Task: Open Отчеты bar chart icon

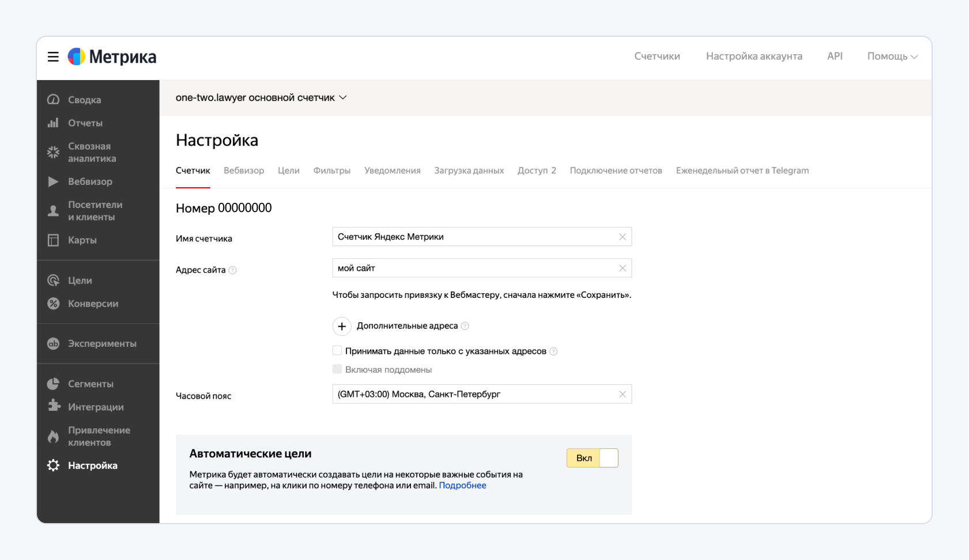Action: 53,123
